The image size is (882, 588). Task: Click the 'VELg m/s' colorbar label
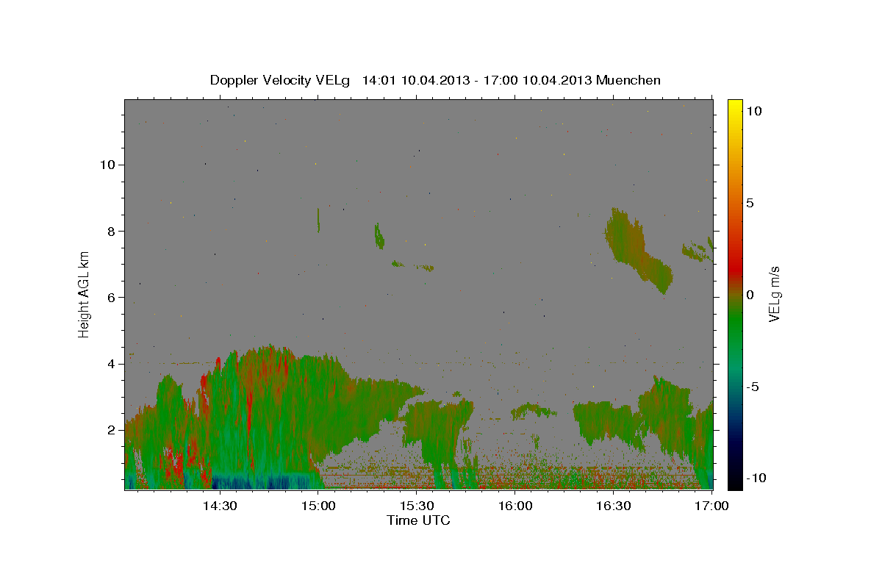tap(774, 294)
